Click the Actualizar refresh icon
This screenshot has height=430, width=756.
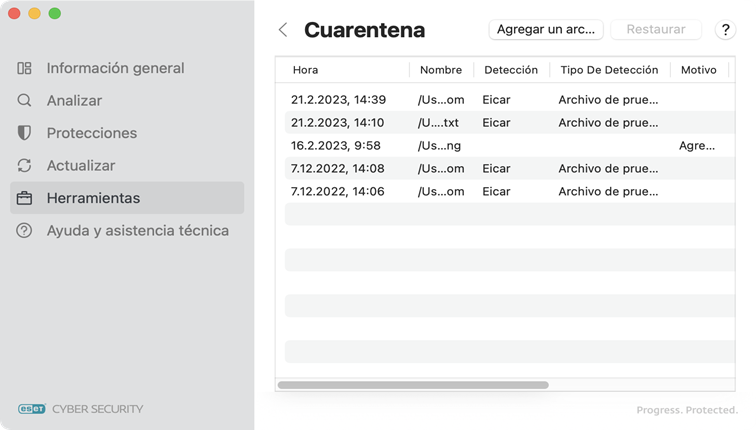pos(25,166)
